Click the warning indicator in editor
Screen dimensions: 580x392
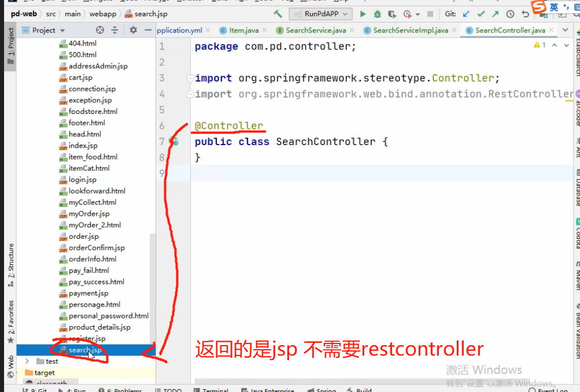[540, 45]
